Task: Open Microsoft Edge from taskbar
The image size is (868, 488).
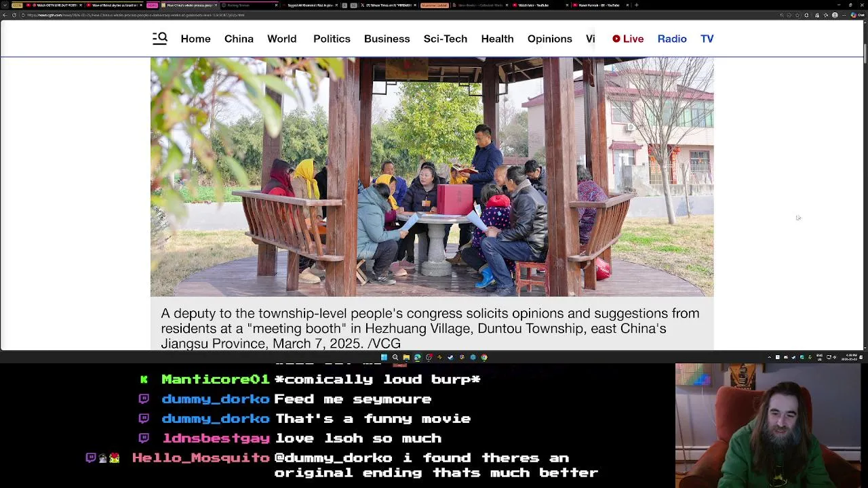Action: (x=417, y=357)
